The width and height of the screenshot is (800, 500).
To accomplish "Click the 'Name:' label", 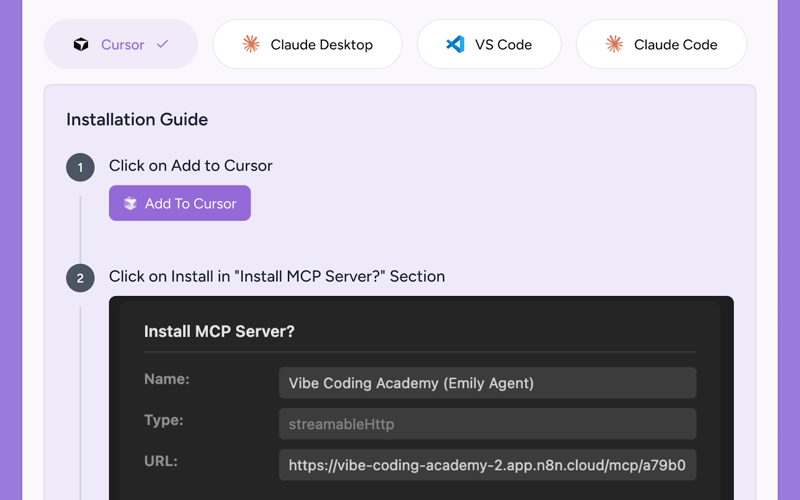I will (167, 379).
